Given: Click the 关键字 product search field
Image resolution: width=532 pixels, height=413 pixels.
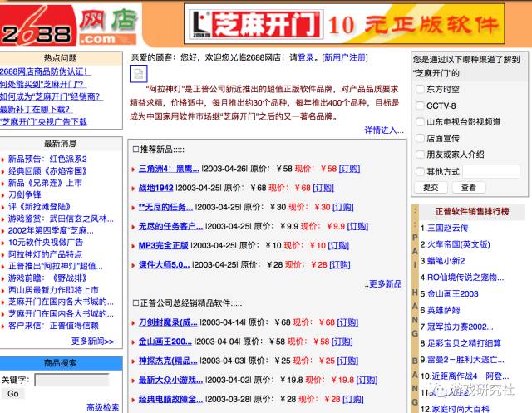Looking at the screenshot, I should (x=72, y=380).
